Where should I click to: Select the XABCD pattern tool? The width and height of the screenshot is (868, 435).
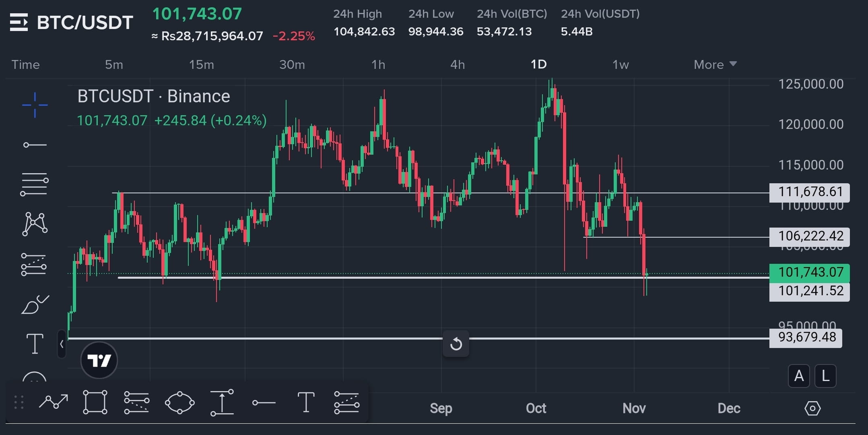point(35,224)
